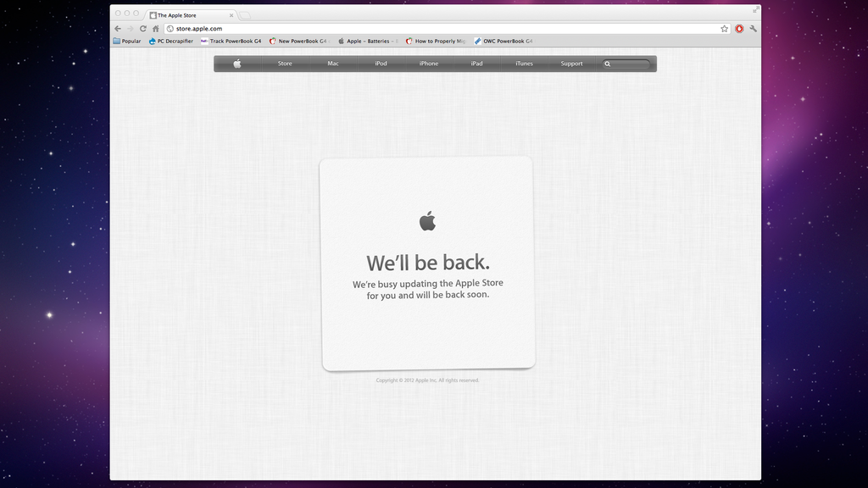This screenshot has width=868, height=488.
Task: Open the iPhone nav item
Action: coord(428,64)
